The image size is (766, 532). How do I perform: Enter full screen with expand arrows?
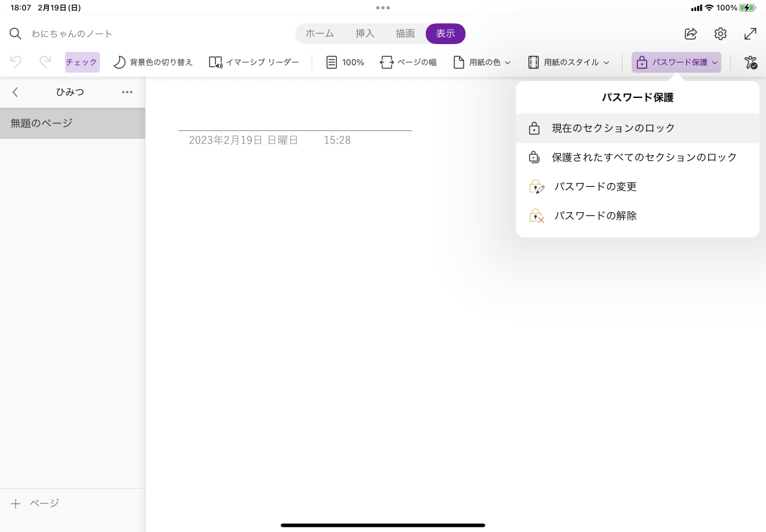pos(750,34)
